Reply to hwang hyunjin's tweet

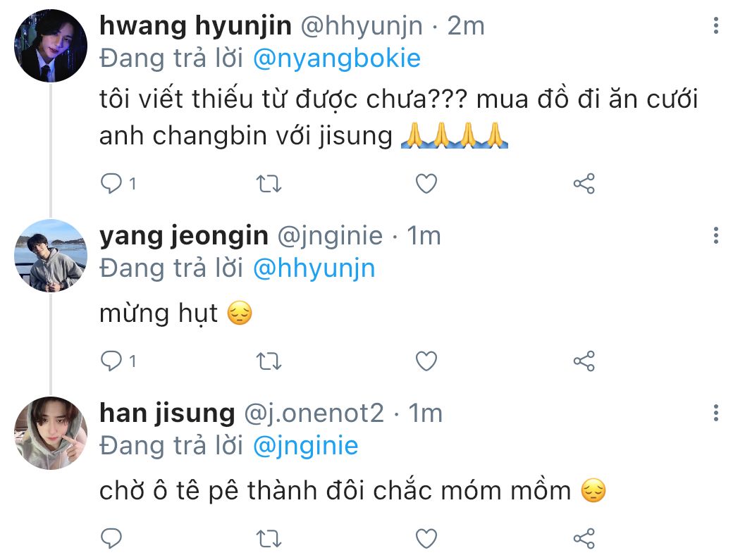coord(111,183)
